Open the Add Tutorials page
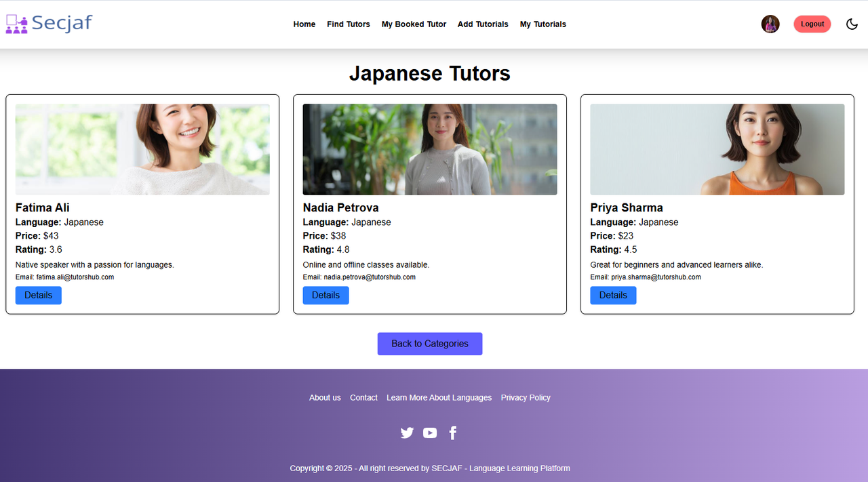Screen dimensions: 868x482 pyautogui.click(x=483, y=24)
